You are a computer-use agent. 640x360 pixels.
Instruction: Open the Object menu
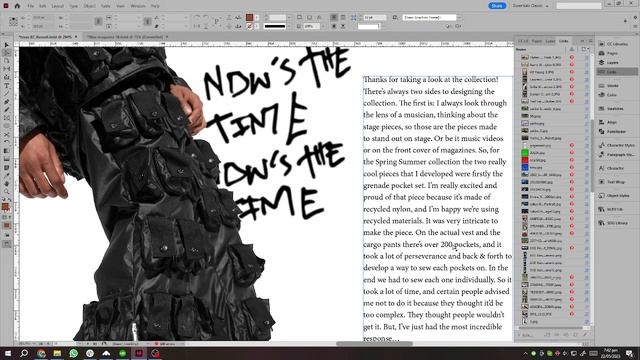[x=89, y=6]
